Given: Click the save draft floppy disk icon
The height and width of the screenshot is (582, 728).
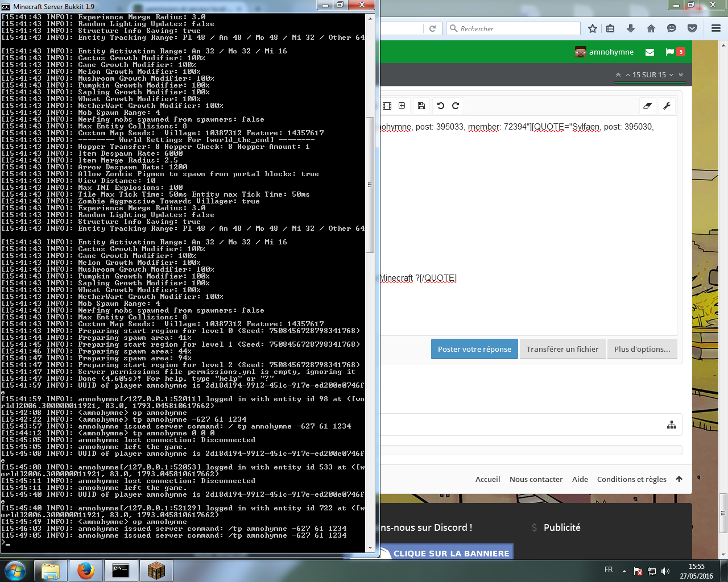Looking at the screenshot, I should click(x=421, y=106).
